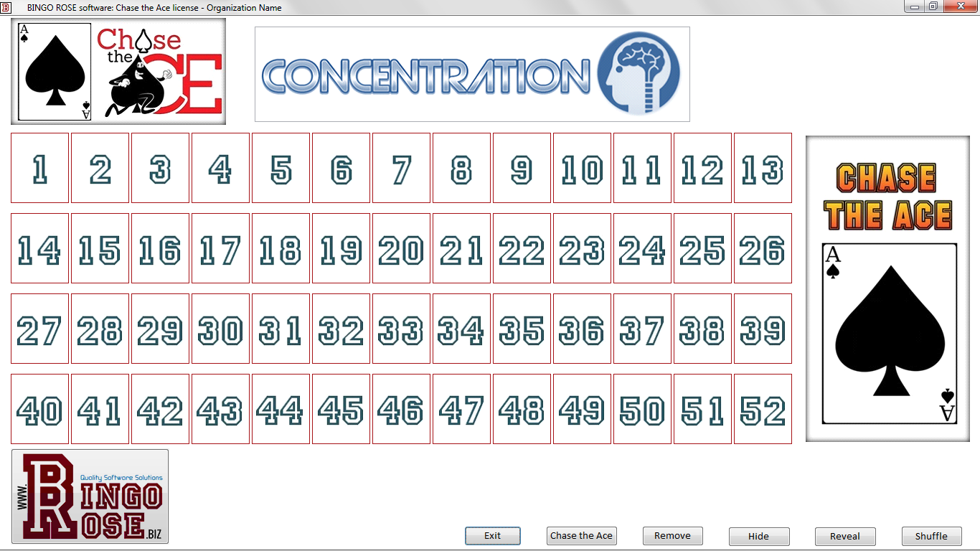Select card number 1
The height and width of the screenshot is (551, 980).
click(39, 167)
